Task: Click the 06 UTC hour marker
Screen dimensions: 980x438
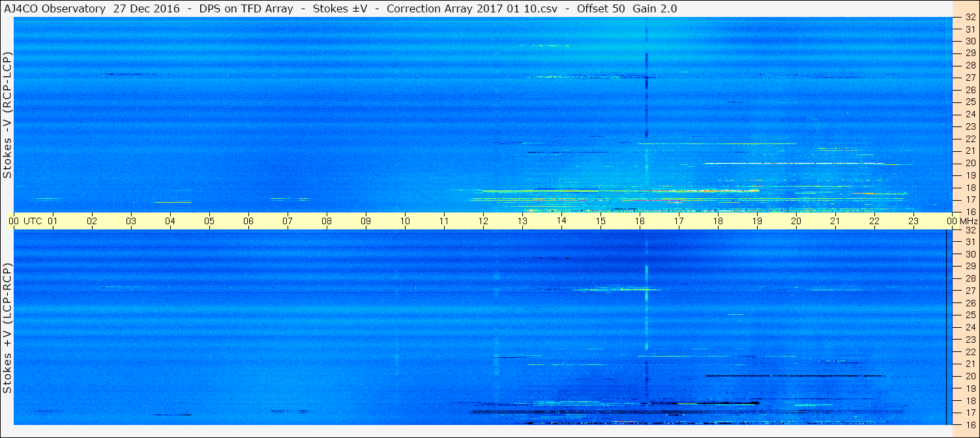Action: (248, 221)
